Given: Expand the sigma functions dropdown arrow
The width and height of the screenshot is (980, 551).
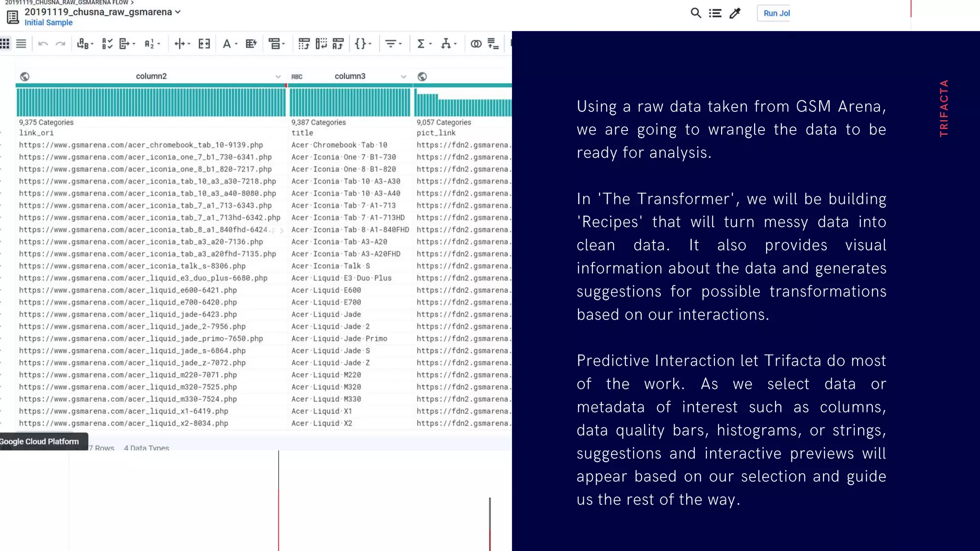Looking at the screenshot, I should click(x=430, y=44).
